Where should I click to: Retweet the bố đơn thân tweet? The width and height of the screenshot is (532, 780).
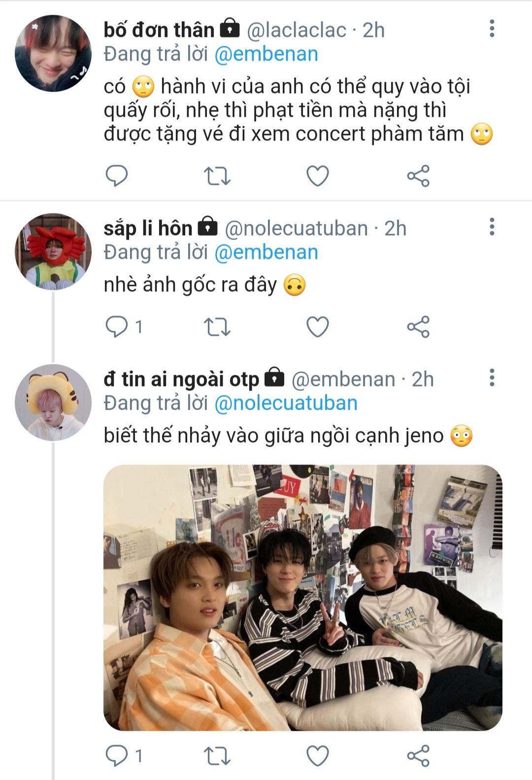pyautogui.click(x=217, y=176)
